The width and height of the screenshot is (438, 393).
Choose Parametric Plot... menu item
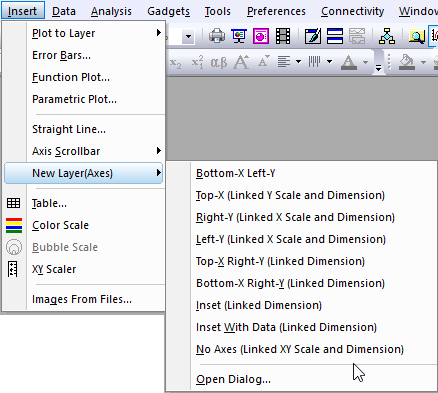(x=74, y=99)
